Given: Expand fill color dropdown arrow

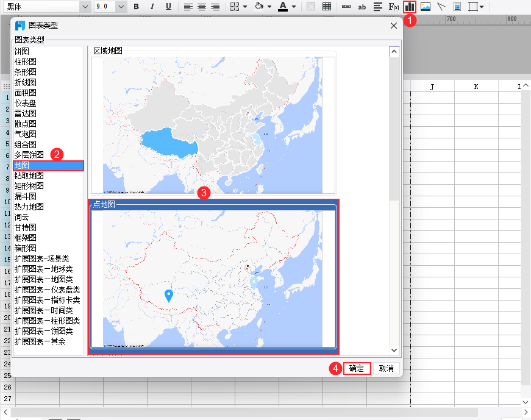Looking at the screenshot, I should pos(269,7).
